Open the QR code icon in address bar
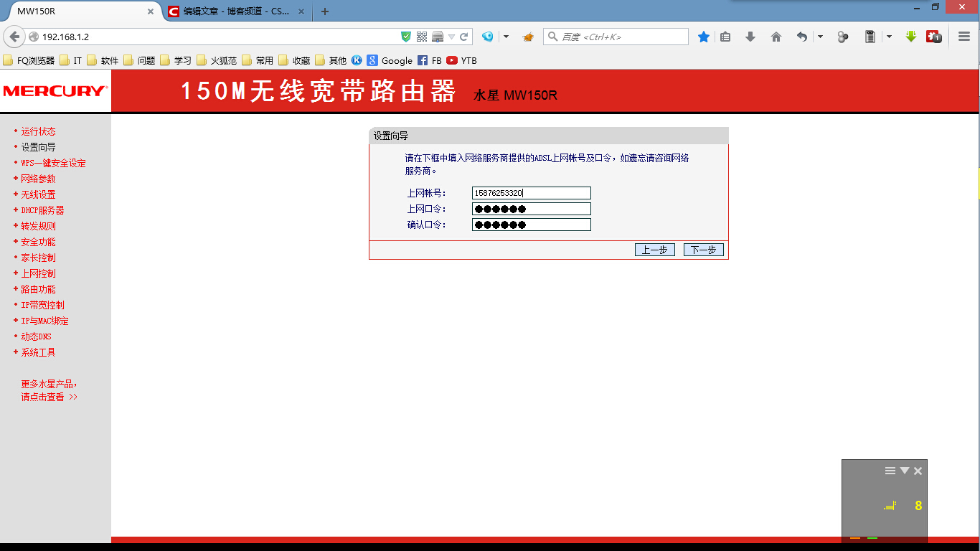980x551 pixels. pyautogui.click(x=422, y=37)
